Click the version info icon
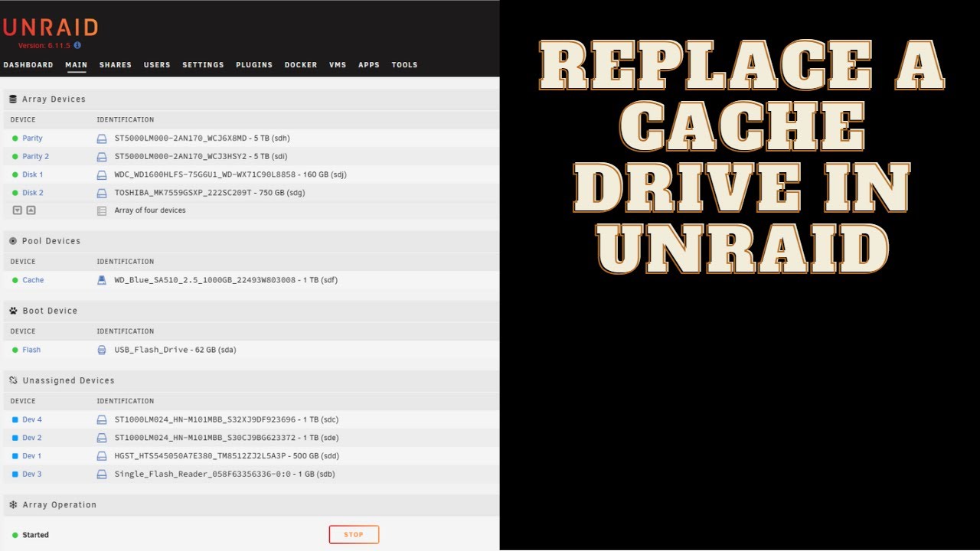Screen dimensions: 980x551 click(x=77, y=45)
